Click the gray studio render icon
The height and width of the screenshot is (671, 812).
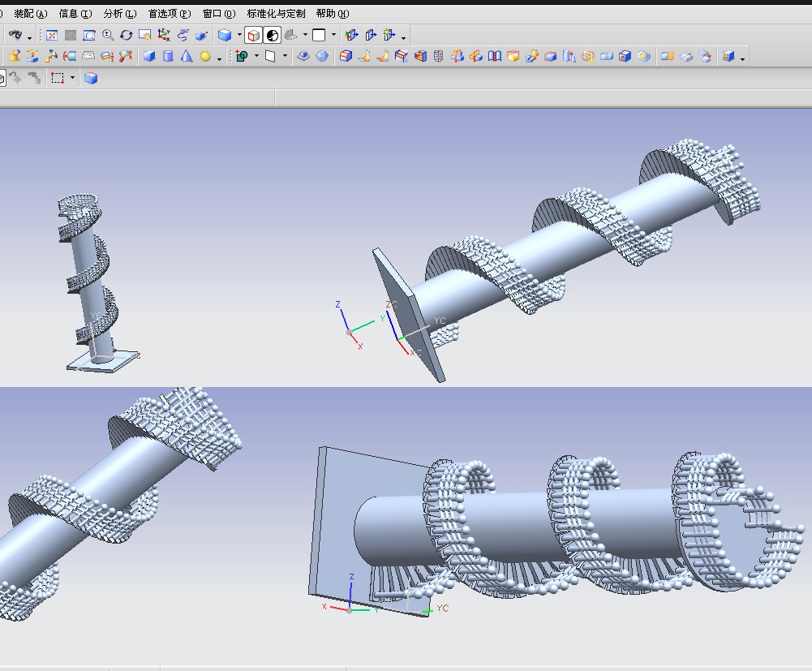coord(291,35)
